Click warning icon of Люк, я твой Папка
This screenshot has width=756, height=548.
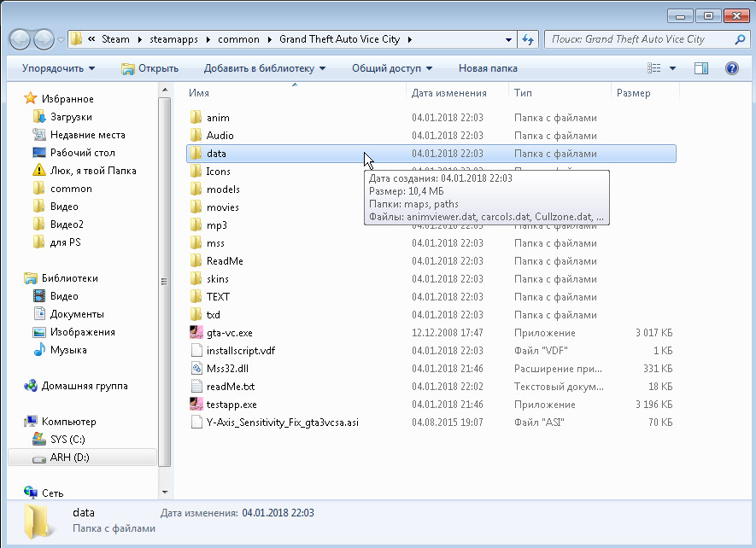39,170
